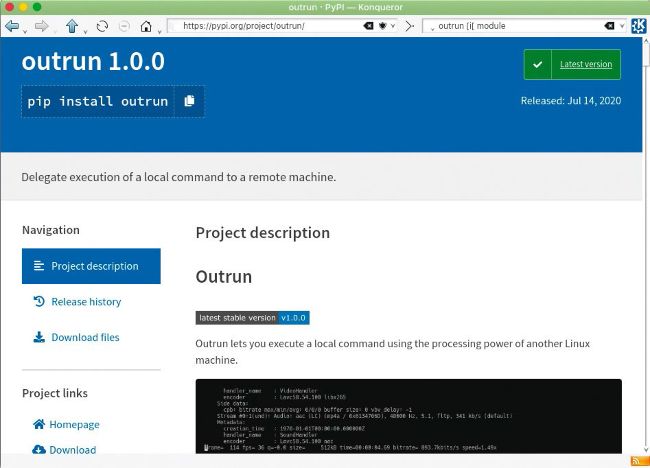
Task: Click the forward navigation arrow
Action: 42,26
